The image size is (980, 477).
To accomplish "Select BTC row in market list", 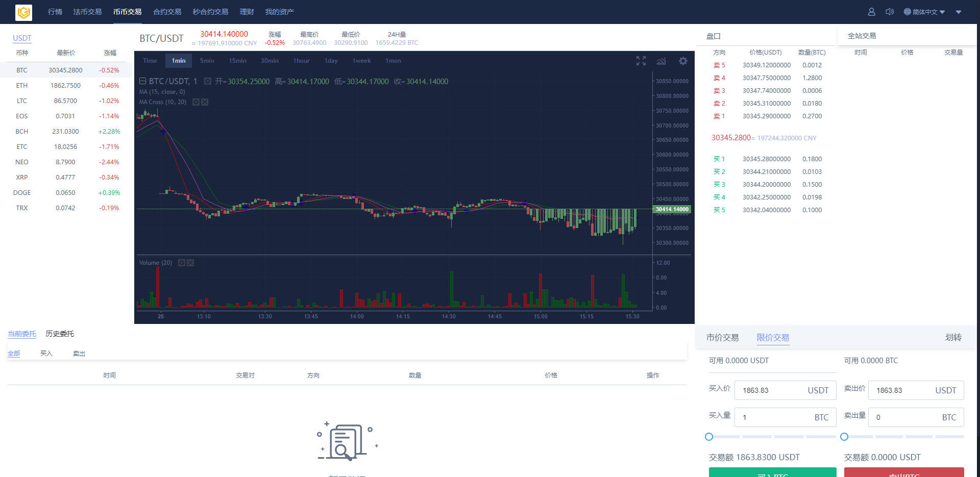I will pos(66,70).
